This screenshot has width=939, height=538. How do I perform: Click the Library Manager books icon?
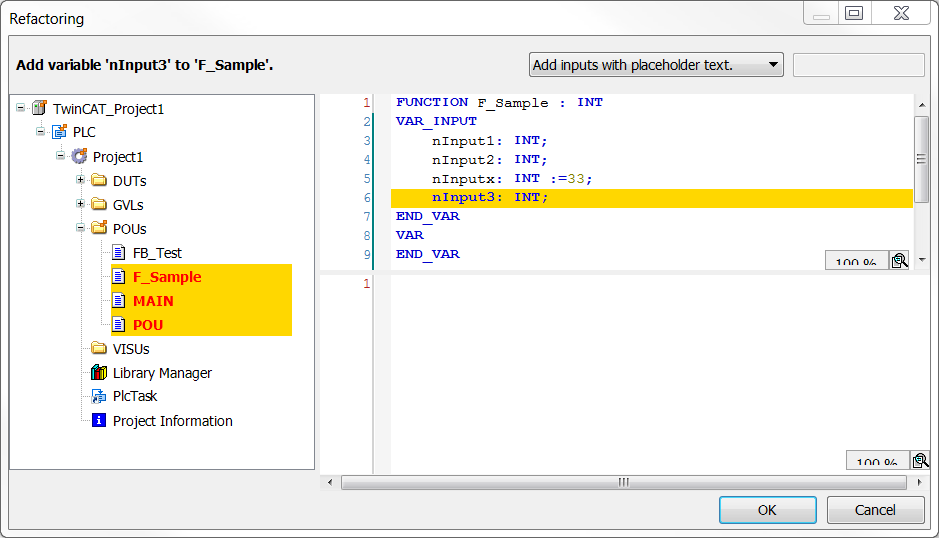coord(99,372)
